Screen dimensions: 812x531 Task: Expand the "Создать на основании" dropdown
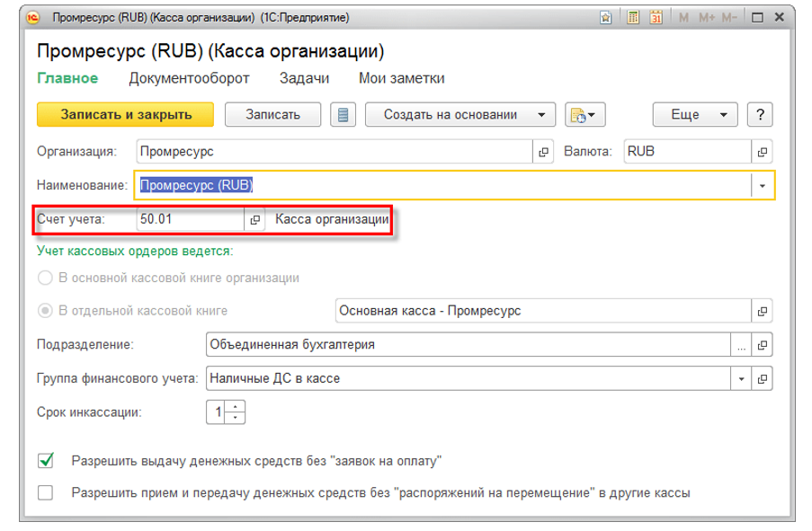(x=540, y=115)
